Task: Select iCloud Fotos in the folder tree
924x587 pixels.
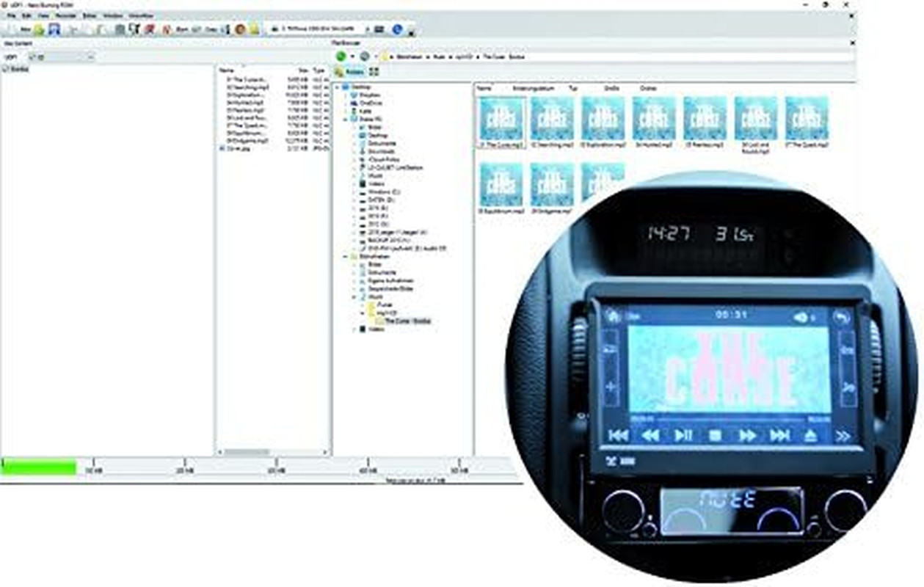Action: tap(381, 159)
